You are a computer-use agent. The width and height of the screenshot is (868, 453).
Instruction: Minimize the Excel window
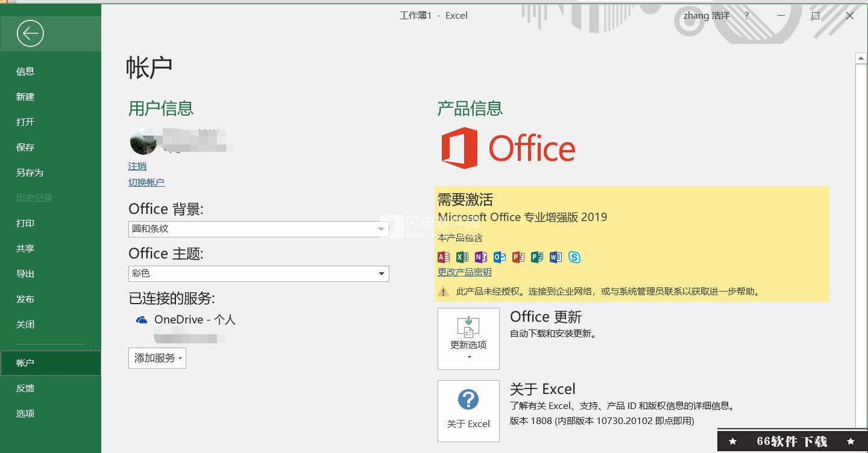click(x=781, y=16)
